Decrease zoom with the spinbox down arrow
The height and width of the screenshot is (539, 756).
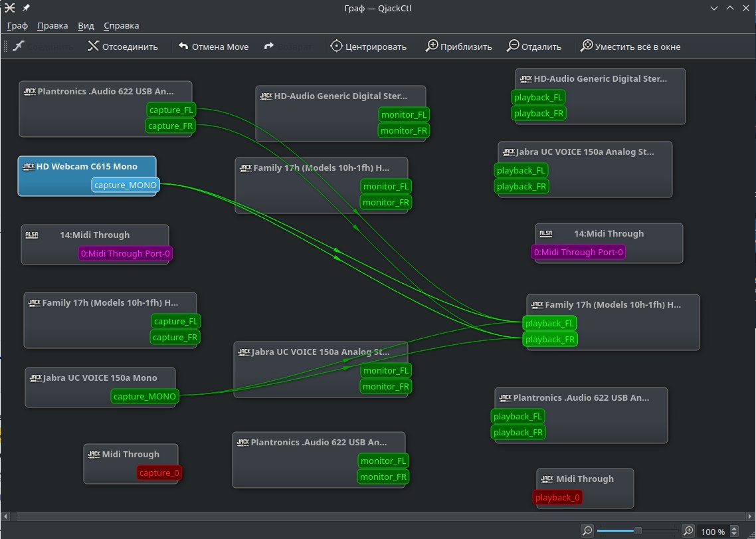click(x=734, y=534)
